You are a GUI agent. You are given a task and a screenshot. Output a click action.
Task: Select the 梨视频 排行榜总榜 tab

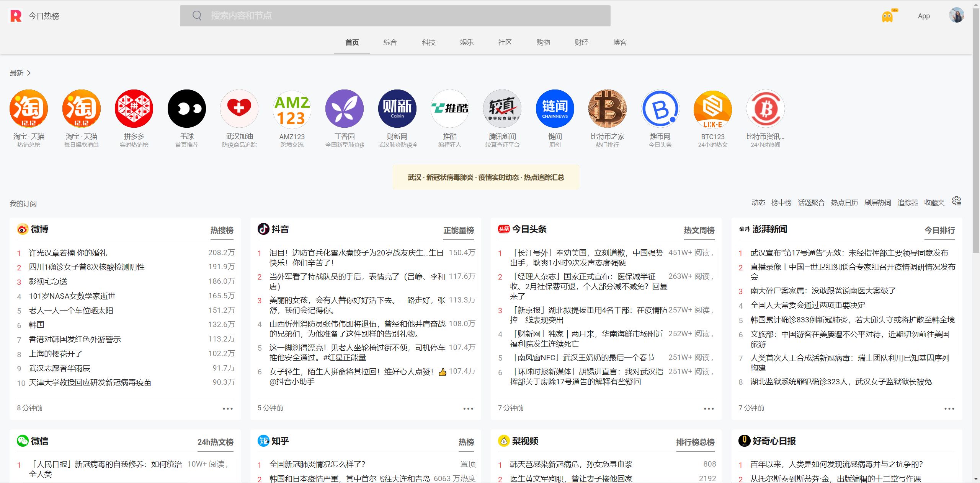pyautogui.click(x=695, y=442)
